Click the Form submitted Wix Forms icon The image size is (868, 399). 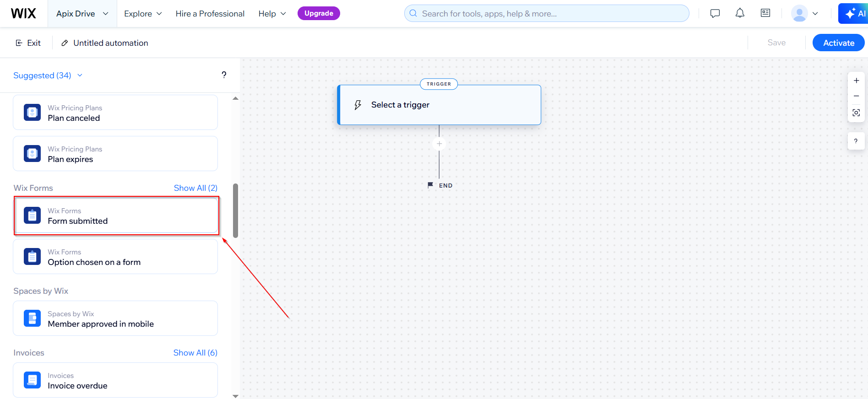[x=32, y=216]
